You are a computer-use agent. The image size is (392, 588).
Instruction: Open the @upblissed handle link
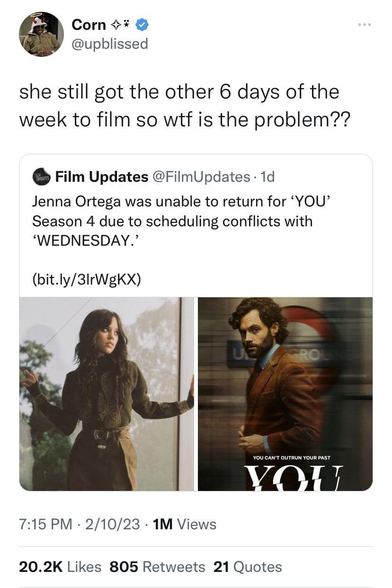[x=110, y=44]
